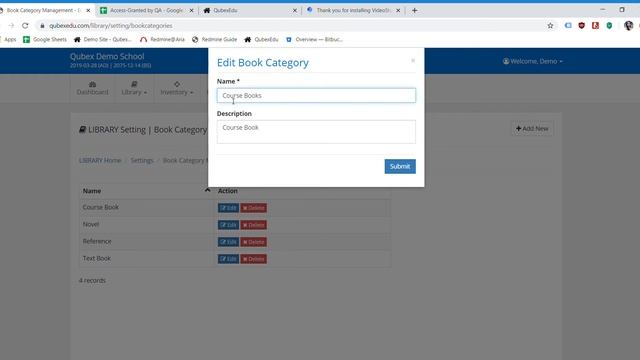Screen dimensions: 640x360
Task: Edit the Text Book category
Action: [228, 259]
